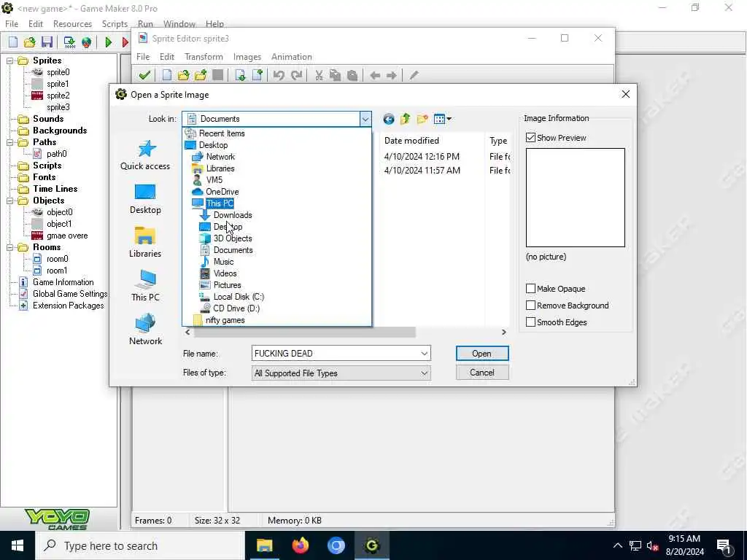Click the new game icon in main toolbar

click(x=13, y=42)
